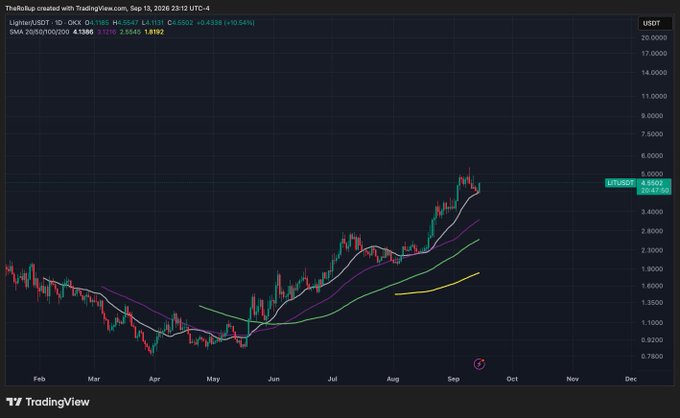Screen dimensions: 680x418
Task: Click the +0.4338 (+10.54%) change value
Action: (225, 23)
